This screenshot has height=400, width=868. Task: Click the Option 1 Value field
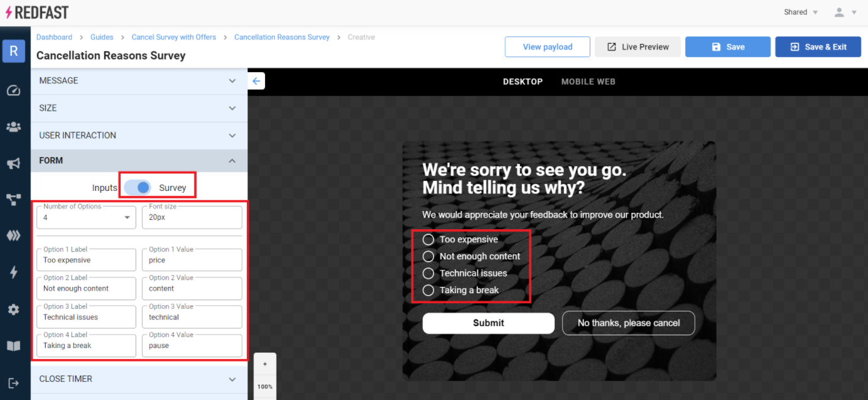click(192, 260)
